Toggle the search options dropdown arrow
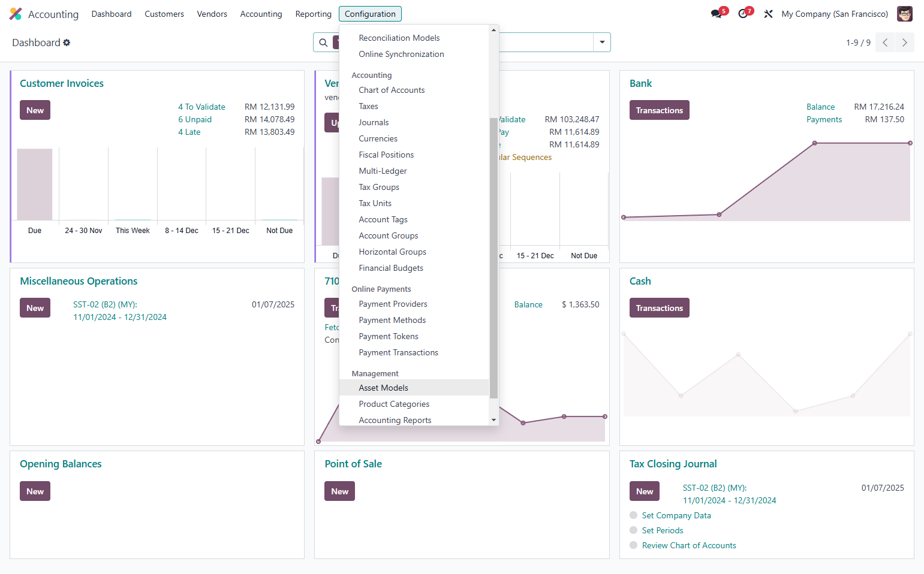This screenshot has height=574, width=924. click(x=602, y=43)
